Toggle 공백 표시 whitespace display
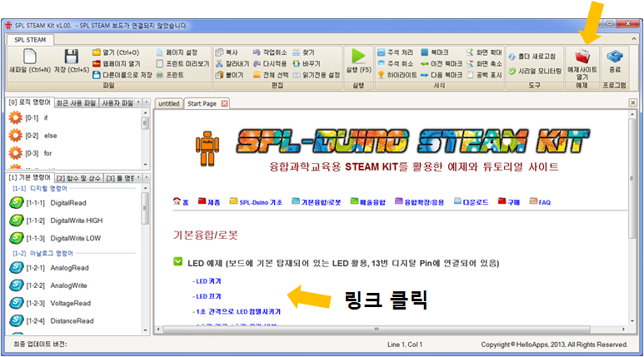This screenshot has width=644, height=357. tap(484, 75)
